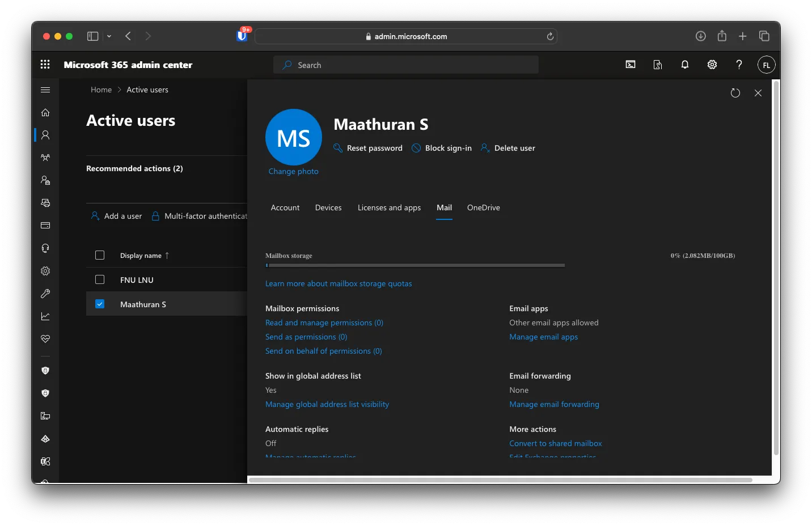Open Resources from the sidebar icon
The width and height of the screenshot is (812, 526).
click(45, 203)
